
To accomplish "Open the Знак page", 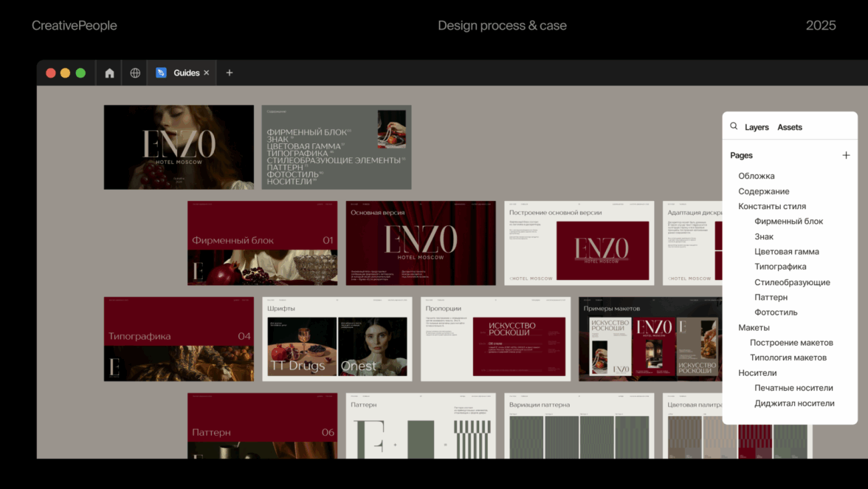I will (763, 236).
